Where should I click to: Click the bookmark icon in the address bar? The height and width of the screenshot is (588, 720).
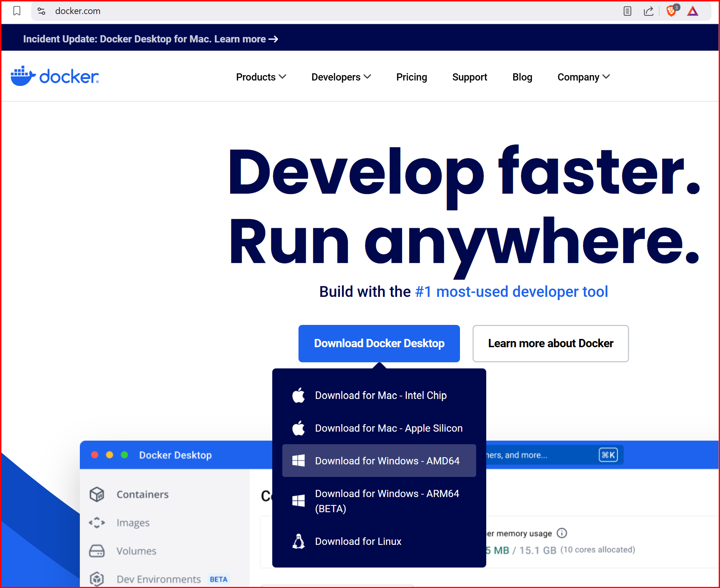point(17,11)
